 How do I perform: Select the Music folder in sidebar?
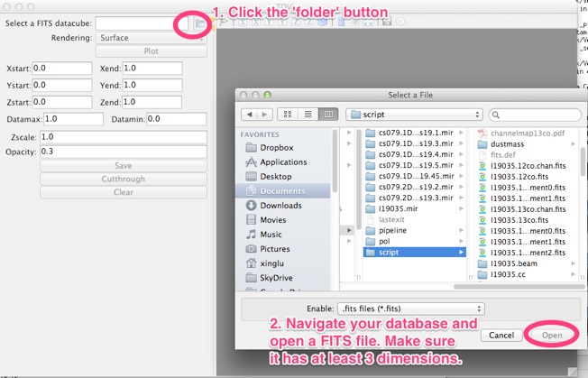(x=271, y=235)
